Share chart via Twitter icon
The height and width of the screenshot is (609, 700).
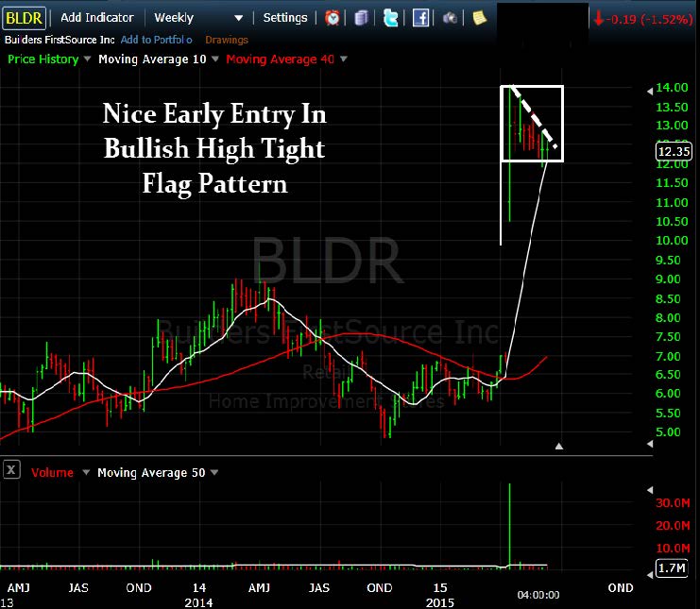(x=391, y=18)
